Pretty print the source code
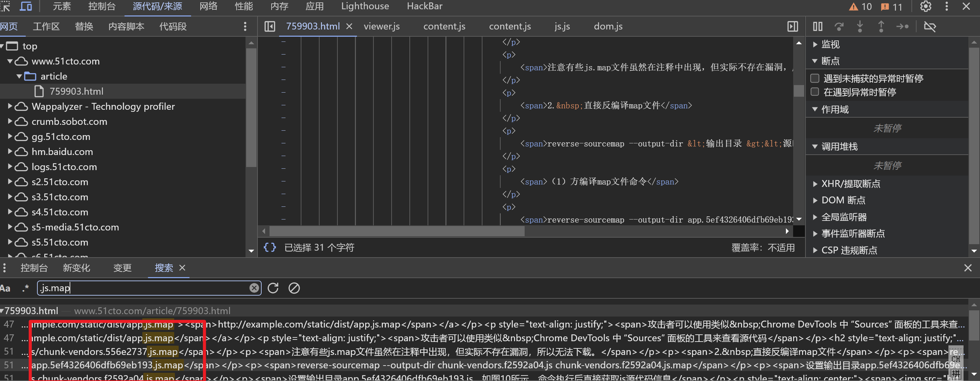980x381 pixels. pyautogui.click(x=270, y=247)
